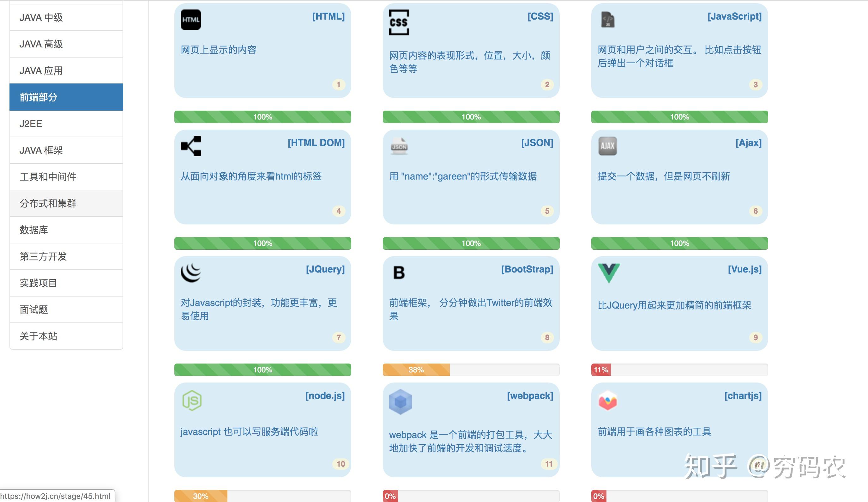Viewport: 868px width, 502px height.
Task: Open 关于本站 in the sidebar
Action: click(66, 336)
